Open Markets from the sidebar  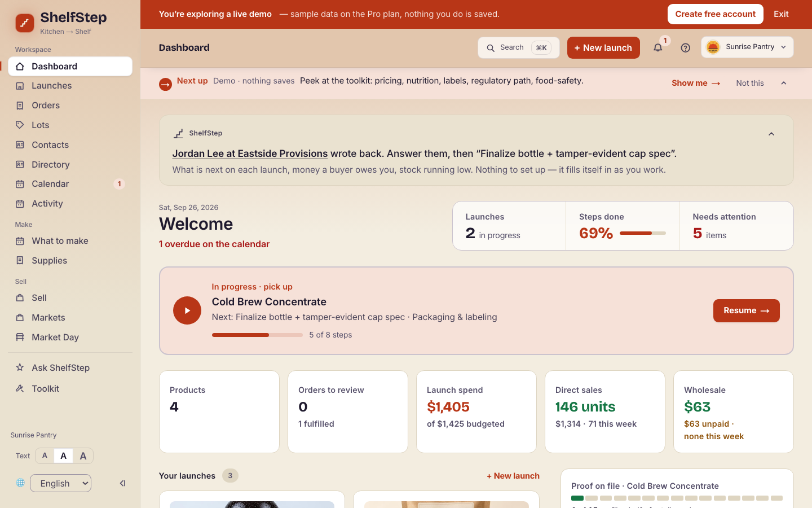click(70, 317)
